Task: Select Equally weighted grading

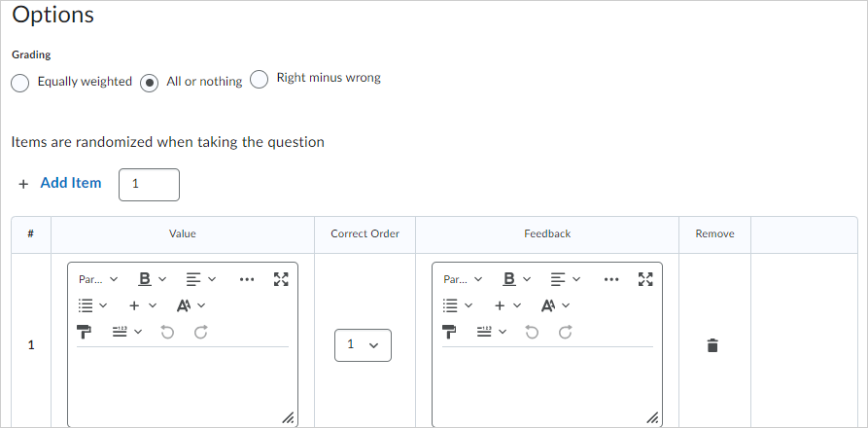Action: pos(20,83)
